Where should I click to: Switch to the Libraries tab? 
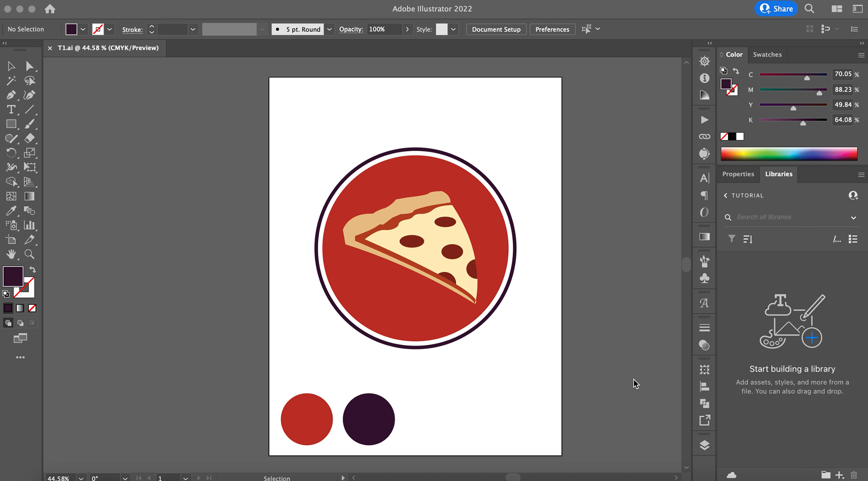tap(778, 174)
